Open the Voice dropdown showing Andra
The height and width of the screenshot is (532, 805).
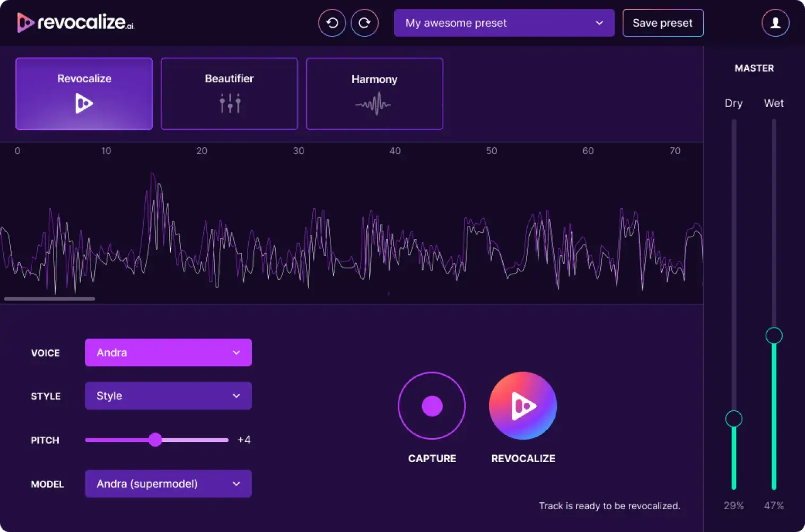point(168,352)
